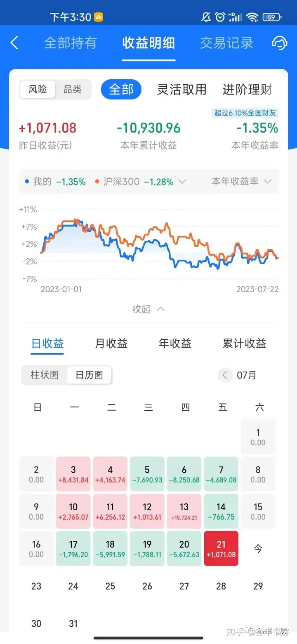Tap the cloud icon beside the time
Viewport: 297px width, 644px height.
99,17
